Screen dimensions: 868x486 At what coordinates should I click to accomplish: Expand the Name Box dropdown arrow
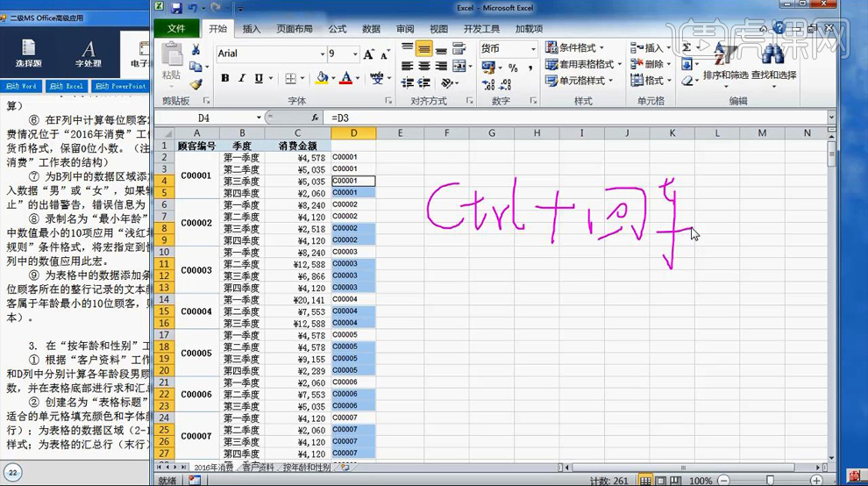259,118
